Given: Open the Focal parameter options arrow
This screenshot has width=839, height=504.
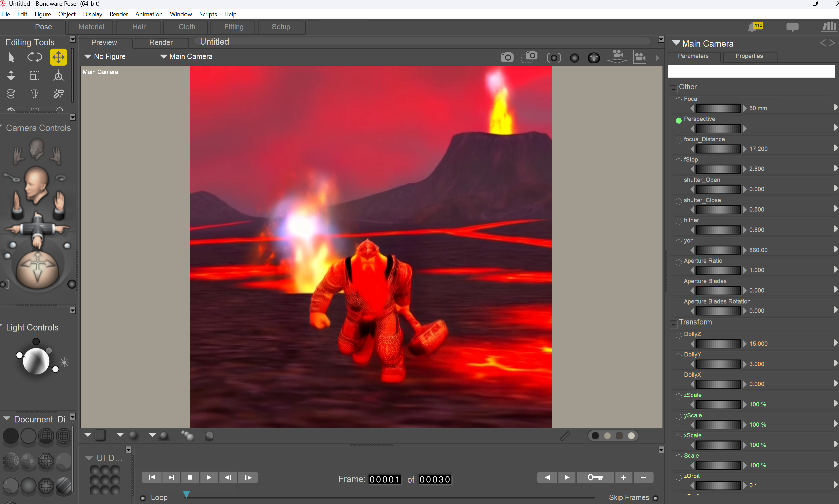Looking at the screenshot, I should (x=836, y=107).
